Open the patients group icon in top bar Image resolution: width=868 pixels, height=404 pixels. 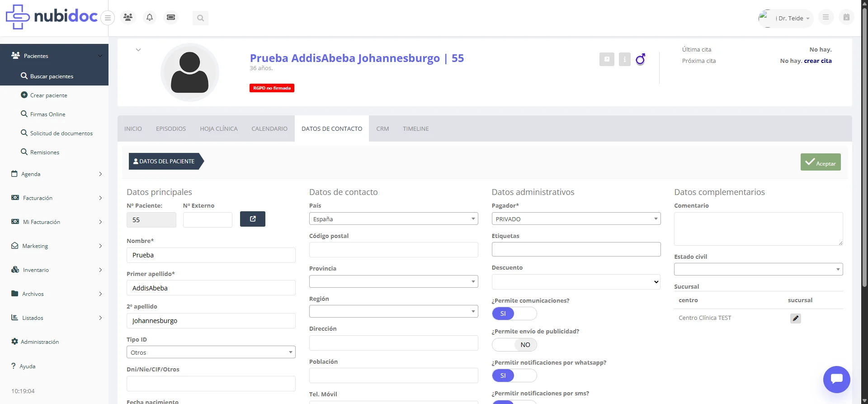point(128,17)
